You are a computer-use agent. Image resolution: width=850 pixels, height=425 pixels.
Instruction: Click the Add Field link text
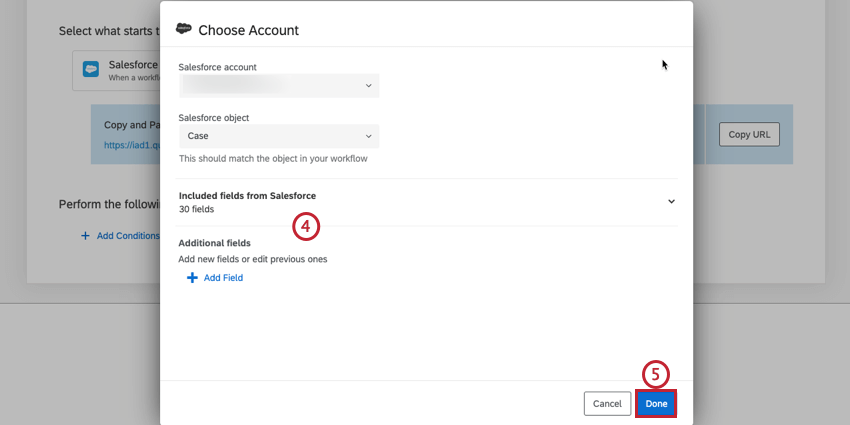click(x=223, y=278)
